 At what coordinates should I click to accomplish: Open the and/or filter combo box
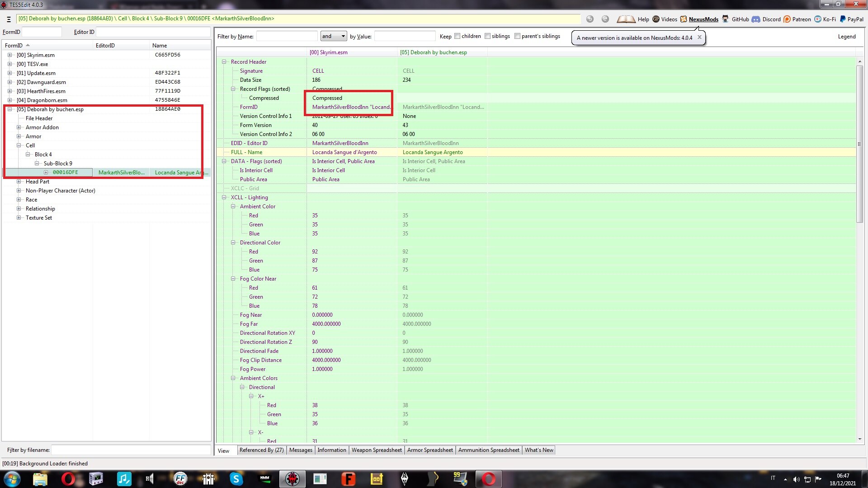[334, 36]
